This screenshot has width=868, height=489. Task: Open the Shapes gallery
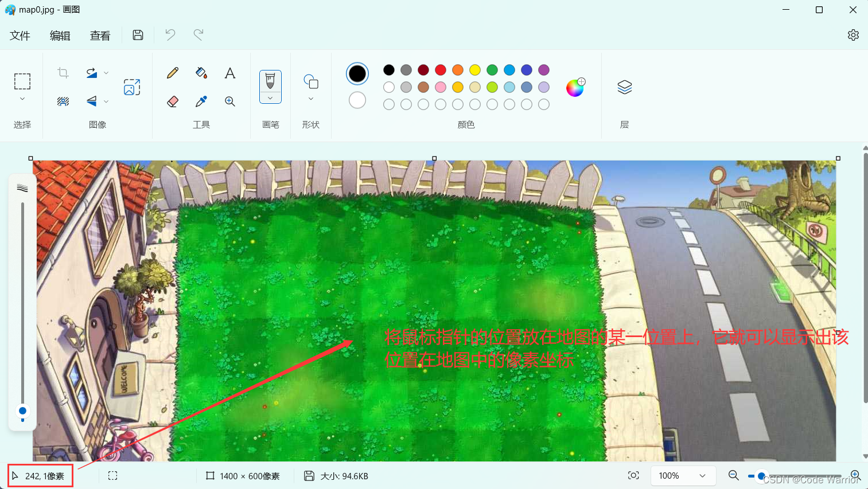[x=311, y=81]
